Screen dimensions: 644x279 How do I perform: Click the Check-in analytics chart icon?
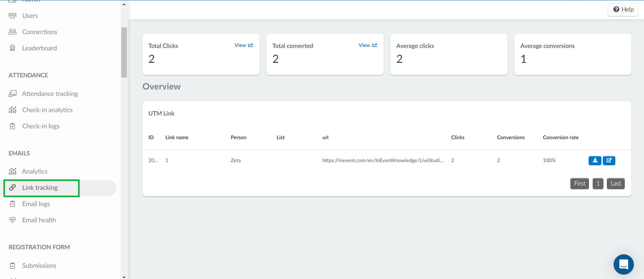(12, 110)
